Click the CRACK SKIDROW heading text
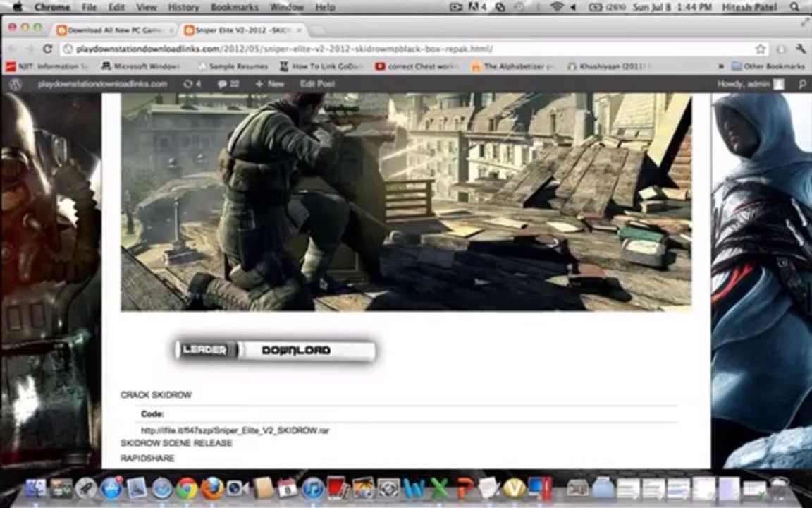812x508 pixels. click(x=156, y=395)
